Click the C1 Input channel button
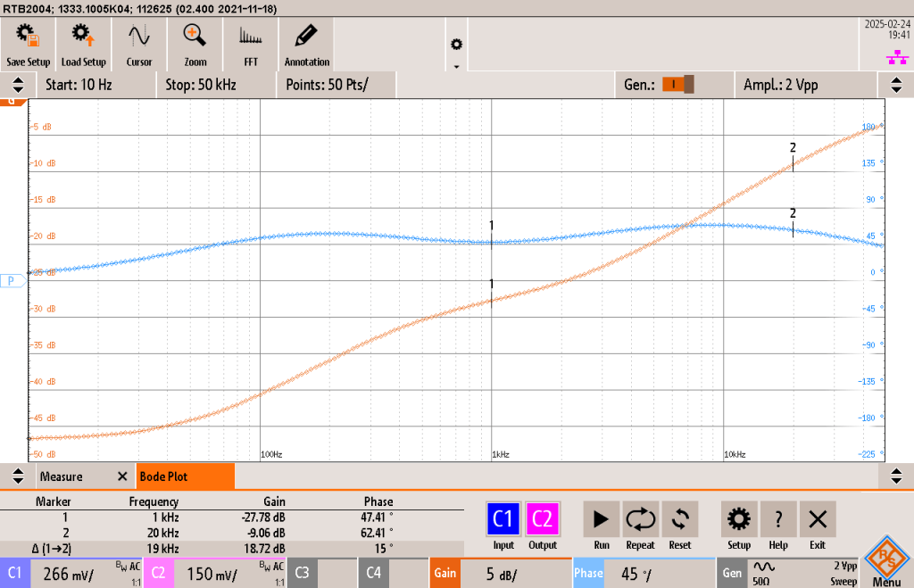This screenshot has width=914, height=588. [503, 519]
